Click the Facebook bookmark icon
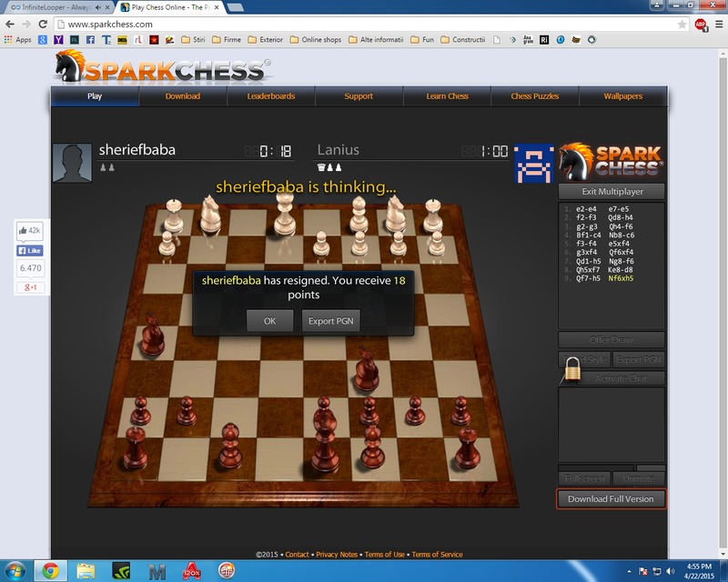 [x=90, y=40]
